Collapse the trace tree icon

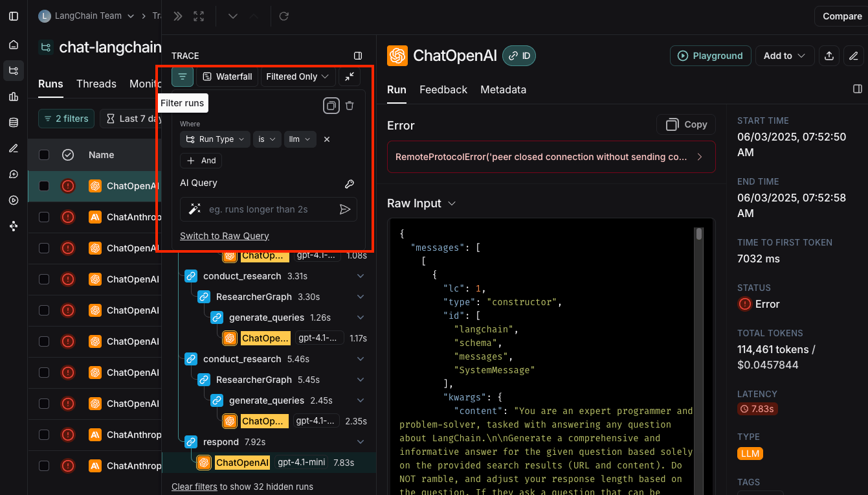350,76
